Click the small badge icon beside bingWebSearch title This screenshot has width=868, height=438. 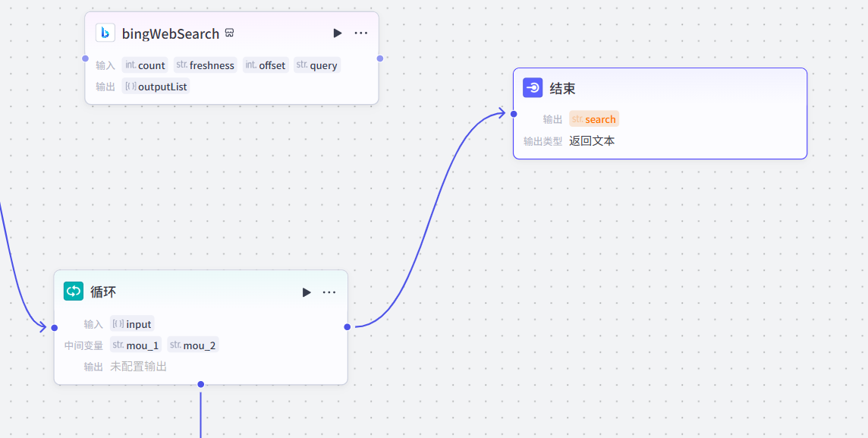coord(229,33)
